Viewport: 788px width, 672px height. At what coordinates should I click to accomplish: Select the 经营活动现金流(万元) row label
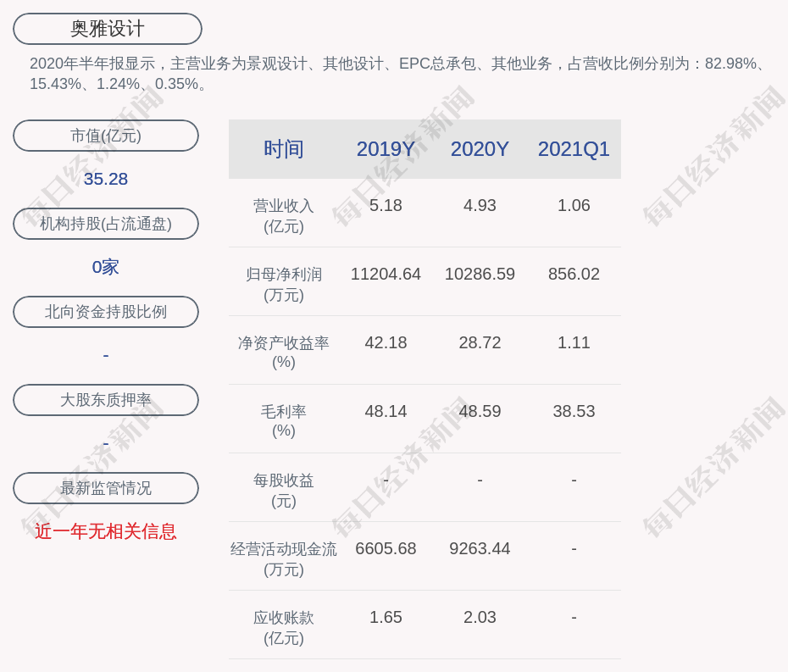coord(284,559)
